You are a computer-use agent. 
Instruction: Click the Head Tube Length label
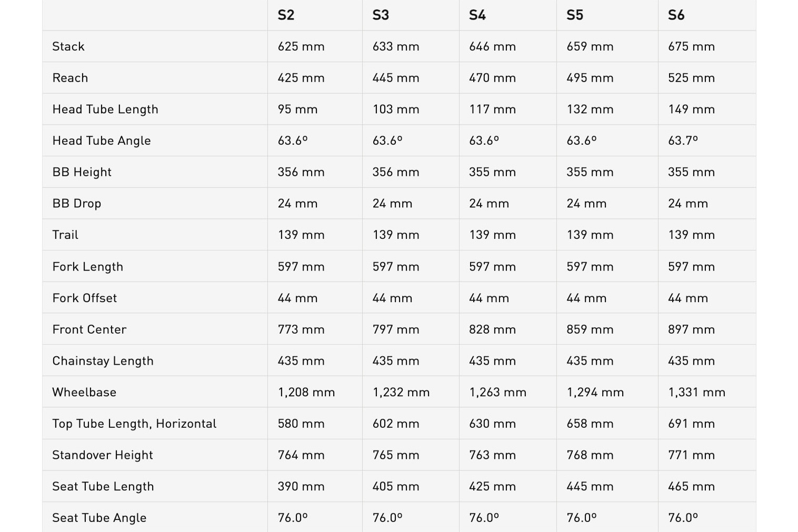coord(105,109)
